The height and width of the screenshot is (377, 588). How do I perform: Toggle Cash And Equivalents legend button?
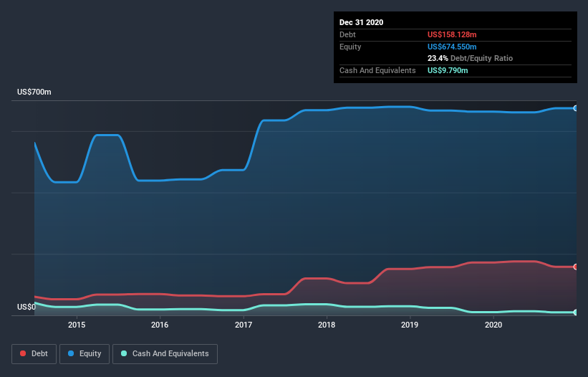[x=165, y=354]
